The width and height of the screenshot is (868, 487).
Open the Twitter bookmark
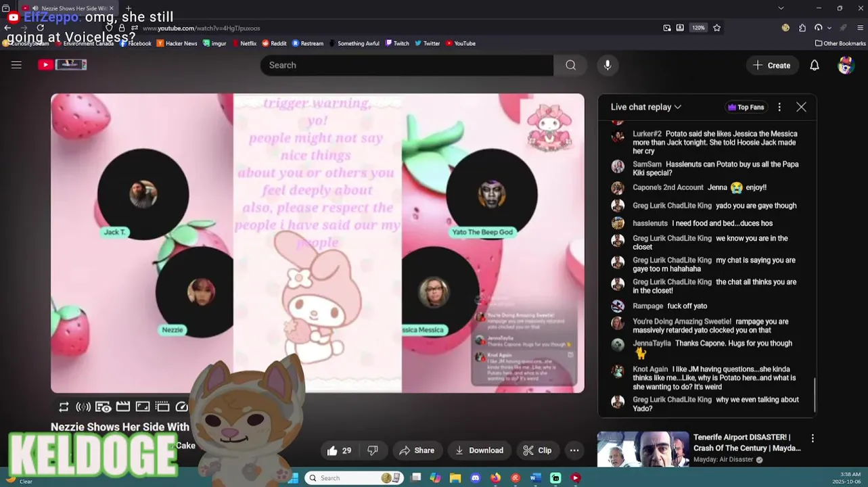[x=428, y=43]
